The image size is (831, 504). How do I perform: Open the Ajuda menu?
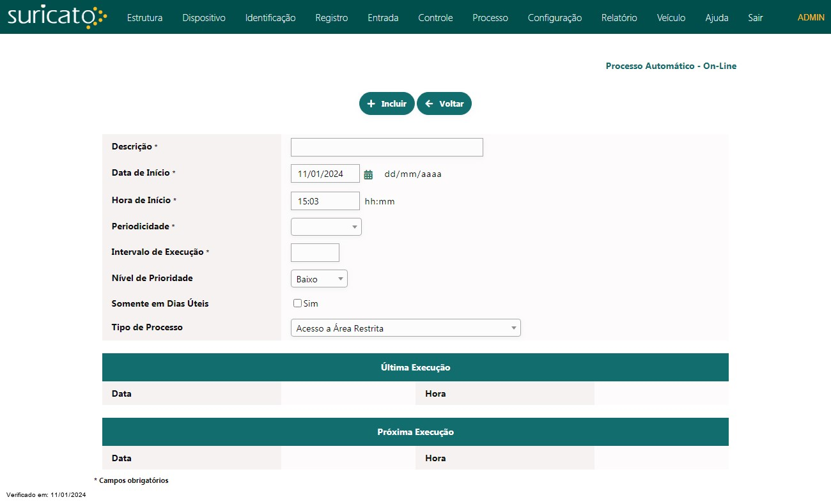[x=717, y=18]
